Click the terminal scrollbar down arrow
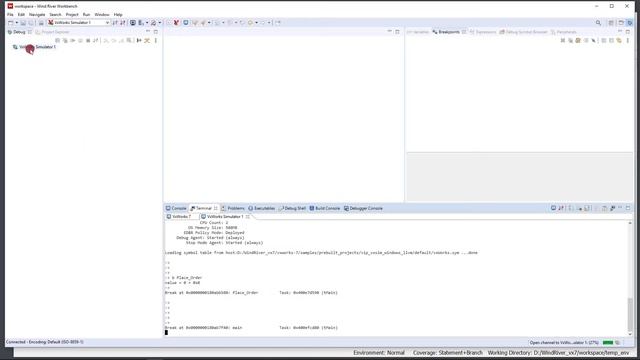Viewport: 640px width, 360px height. click(630, 334)
